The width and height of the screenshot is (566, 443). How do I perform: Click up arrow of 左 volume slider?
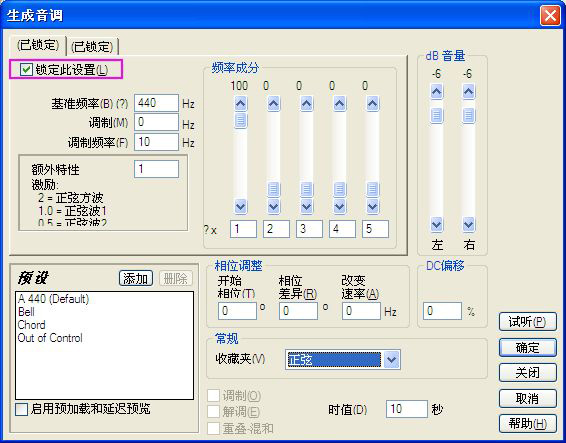click(436, 92)
